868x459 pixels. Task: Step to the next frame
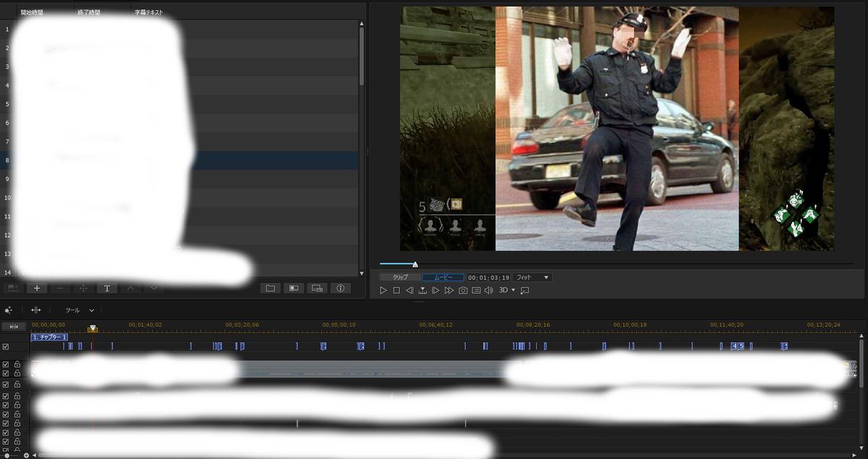tap(435, 290)
